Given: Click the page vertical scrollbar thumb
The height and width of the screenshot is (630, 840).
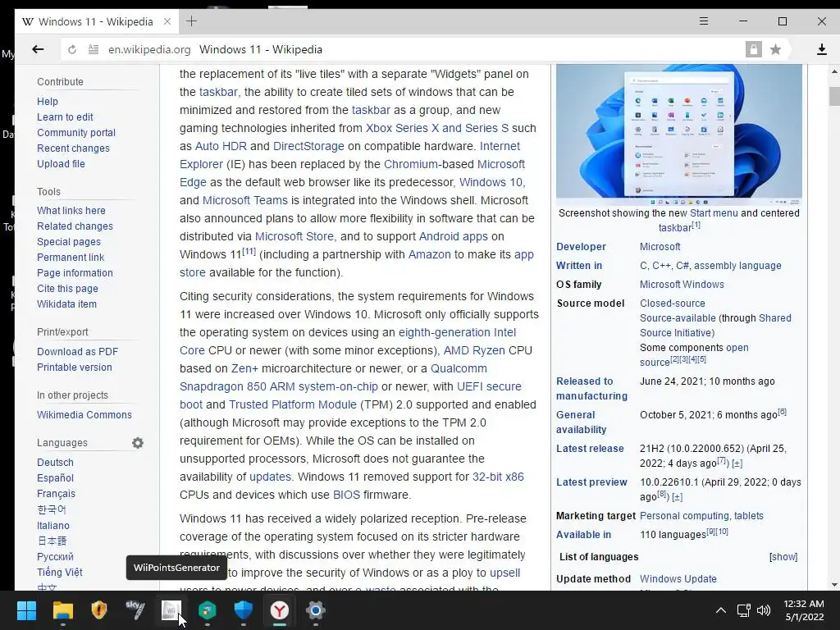Looking at the screenshot, I should pos(834,97).
